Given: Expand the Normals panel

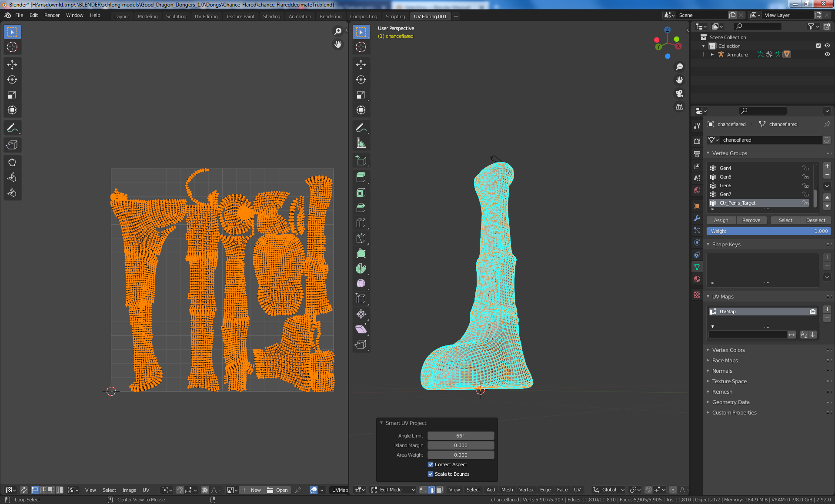Looking at the screenshot, I should click(708, 371).
